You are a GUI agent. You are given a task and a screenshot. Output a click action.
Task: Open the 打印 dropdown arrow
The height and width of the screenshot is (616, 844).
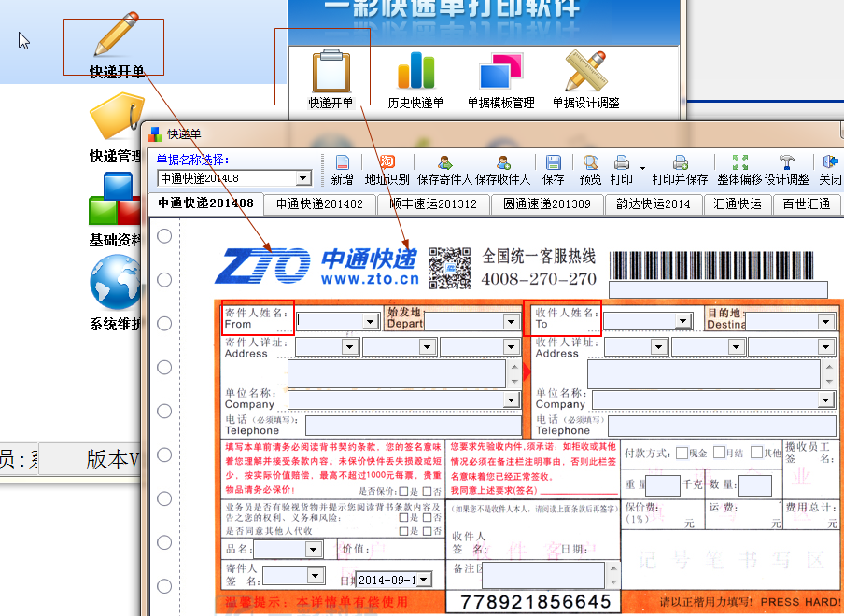point(642,168)
